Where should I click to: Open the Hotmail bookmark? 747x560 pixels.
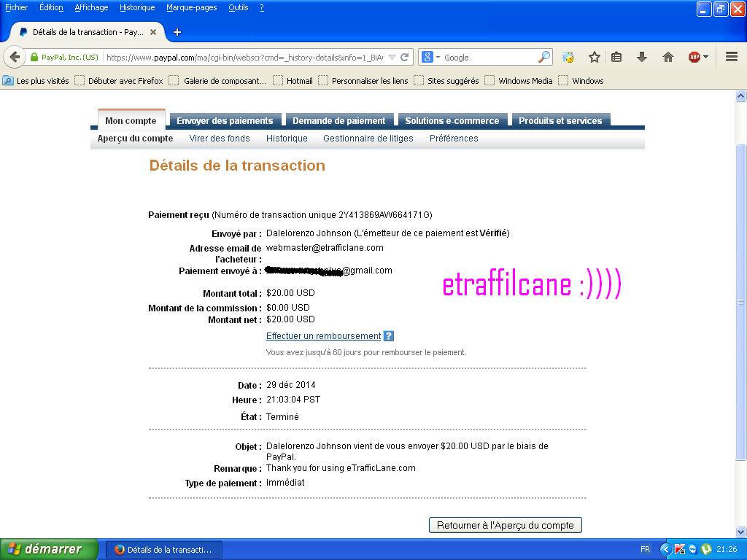pos(293,81)
